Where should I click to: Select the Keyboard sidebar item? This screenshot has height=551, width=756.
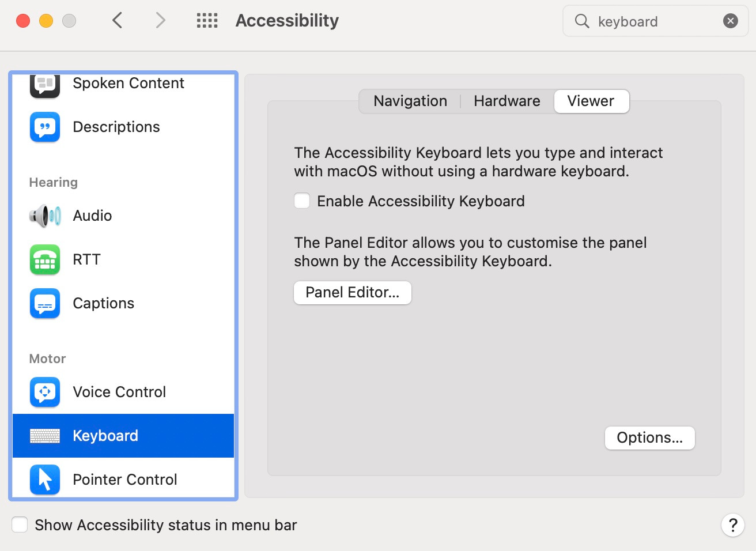(x=105, y=436)
